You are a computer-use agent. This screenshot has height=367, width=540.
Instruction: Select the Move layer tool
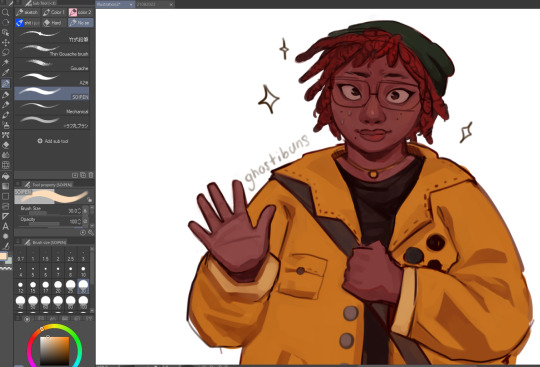pyautogui.click(x=6, y=43)
